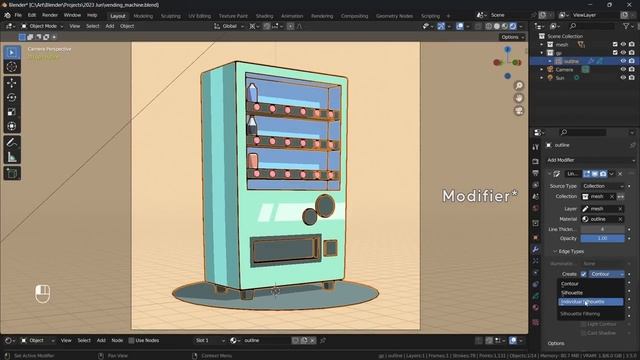Select rendered viewport shading sphere
The height and width of the screenshot is (360, 640).
tap(513, 26)
